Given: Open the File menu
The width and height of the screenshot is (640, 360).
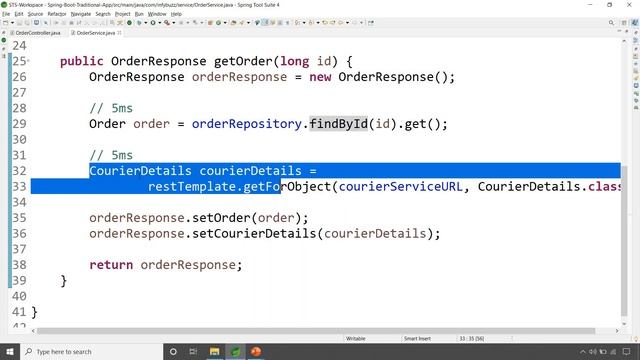Looking at the screenshot, I should click(6, 14).
